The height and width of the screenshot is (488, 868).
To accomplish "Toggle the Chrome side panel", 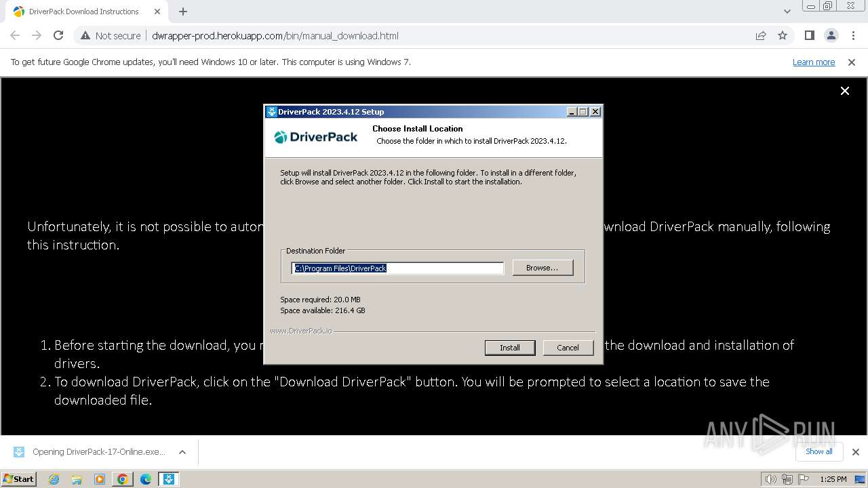I will pos(809,36).
